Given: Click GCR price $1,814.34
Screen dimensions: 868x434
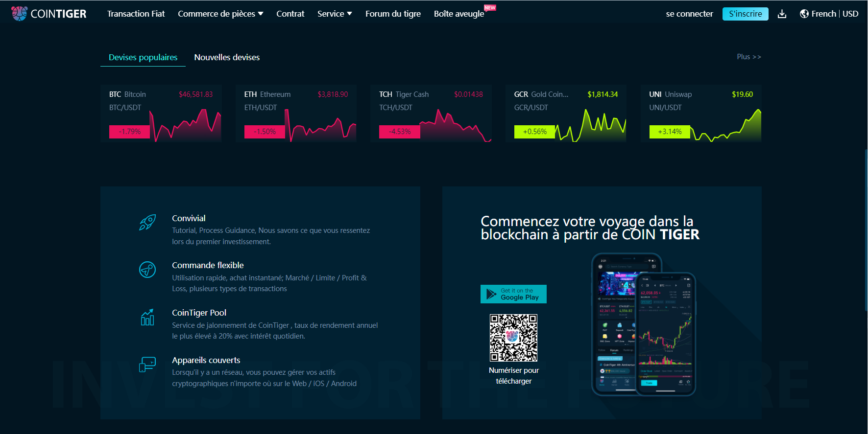Looking at the screenshot, I should pos(603,94).
